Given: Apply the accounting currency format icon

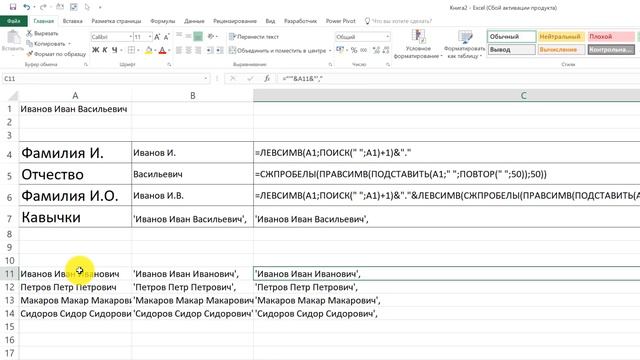Looking at the screenshot, I should 340,50.
